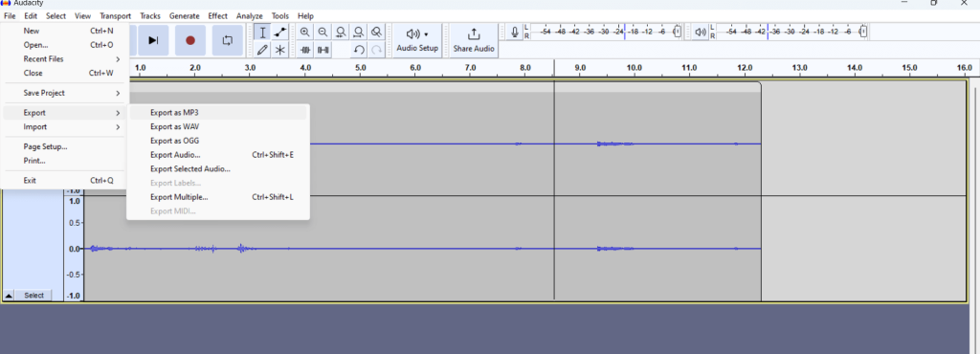Open the Effect menu
This screenshot has height=354, width=980.
tap(218, 15)
